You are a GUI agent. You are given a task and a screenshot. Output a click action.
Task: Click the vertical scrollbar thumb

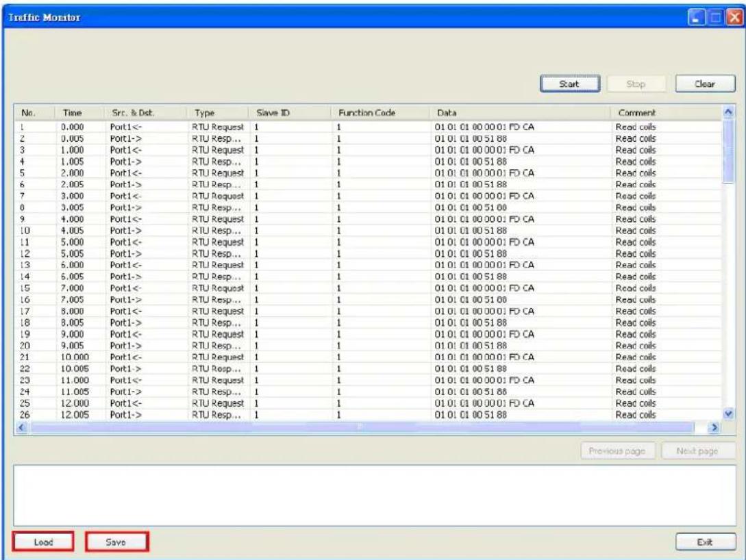728,151
